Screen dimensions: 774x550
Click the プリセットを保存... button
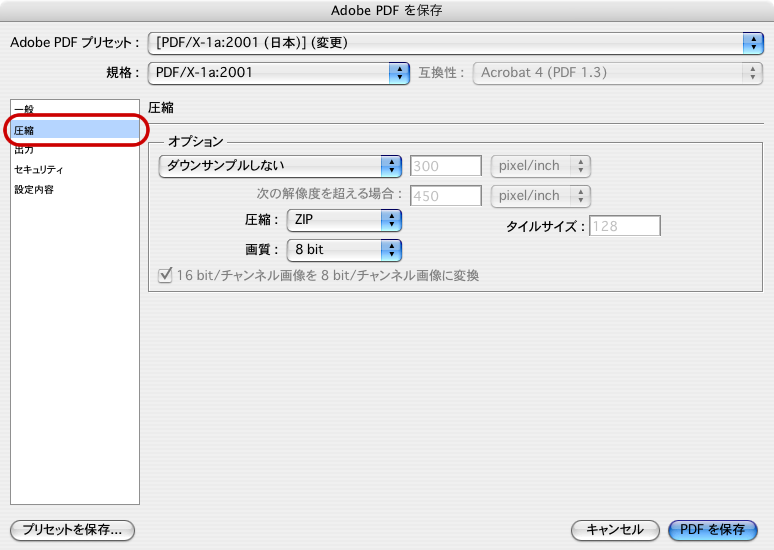click(72, 530)
